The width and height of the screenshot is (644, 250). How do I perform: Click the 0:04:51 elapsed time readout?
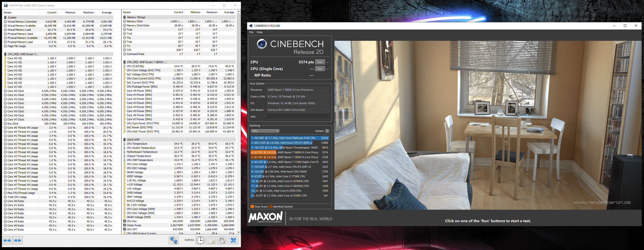pos(190,240)
